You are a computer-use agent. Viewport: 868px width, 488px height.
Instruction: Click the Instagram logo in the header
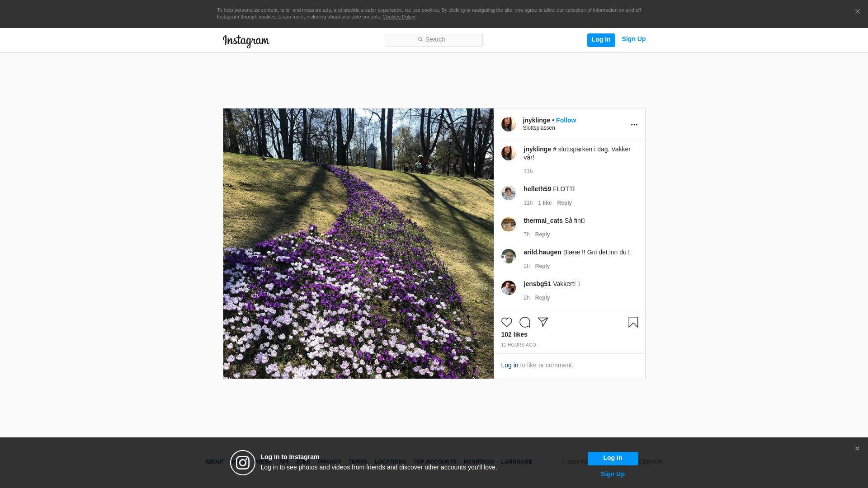click(x=246, y=41)
